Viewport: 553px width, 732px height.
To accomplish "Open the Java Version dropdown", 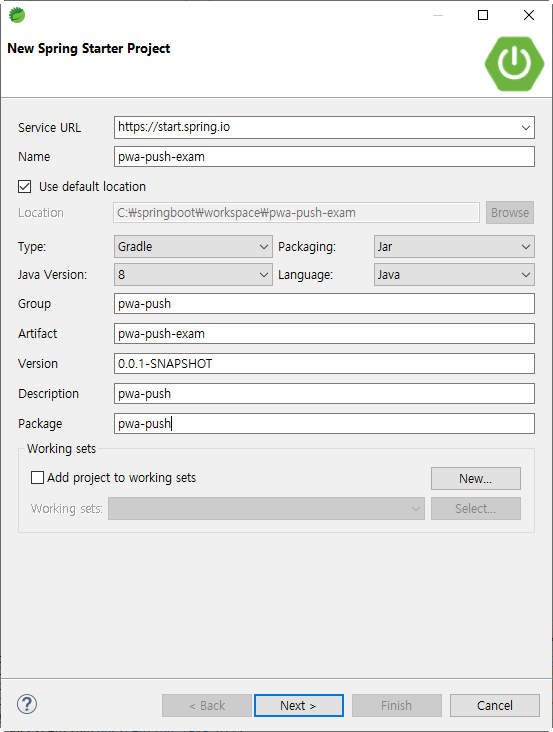I will point(193,274).
